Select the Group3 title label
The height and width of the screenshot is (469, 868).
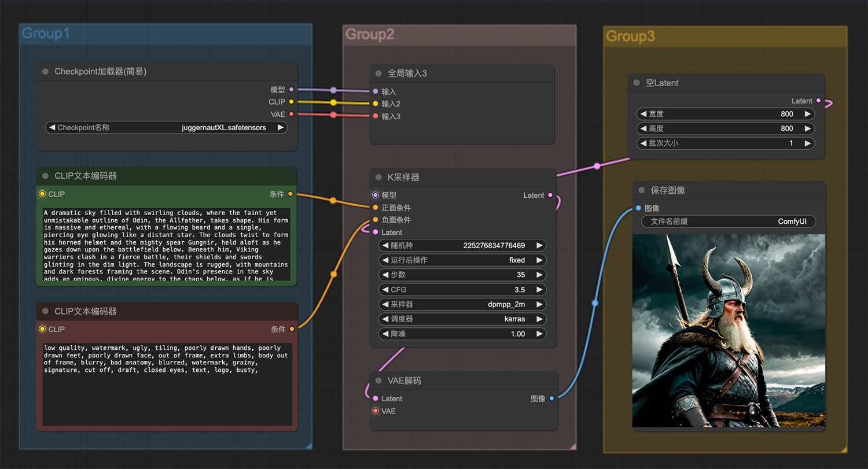coord(630,36)
